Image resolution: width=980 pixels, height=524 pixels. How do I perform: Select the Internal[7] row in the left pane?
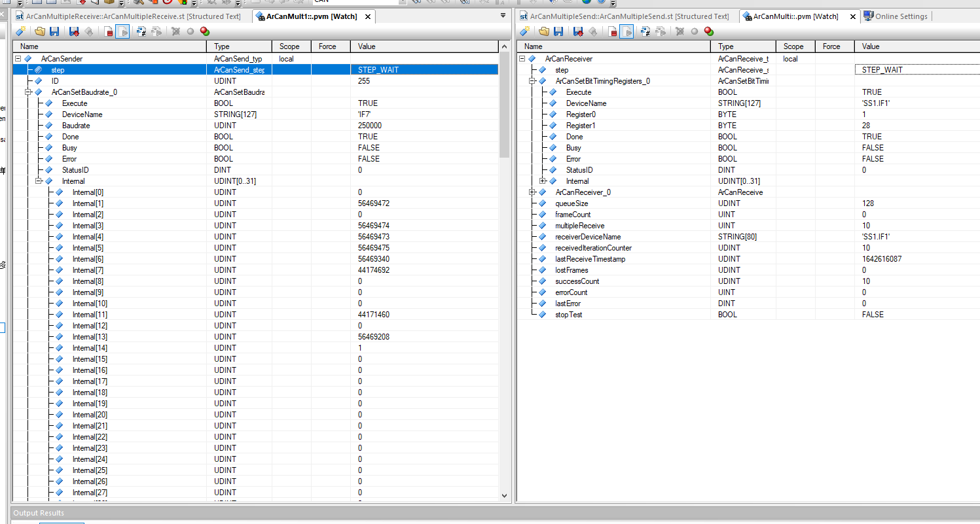point(255,270)
